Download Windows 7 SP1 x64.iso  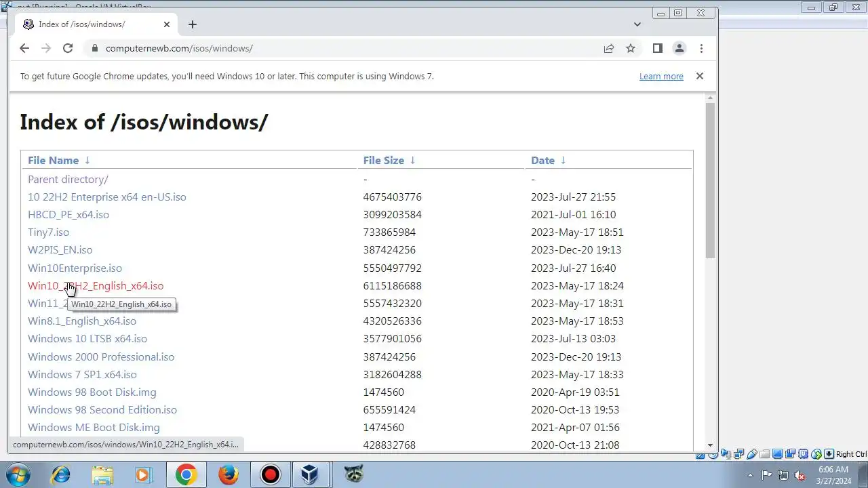(x=82, y=375)
